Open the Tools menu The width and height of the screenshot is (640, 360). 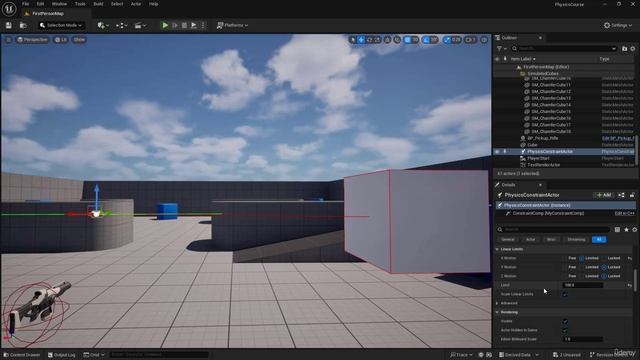pos(80,4)
